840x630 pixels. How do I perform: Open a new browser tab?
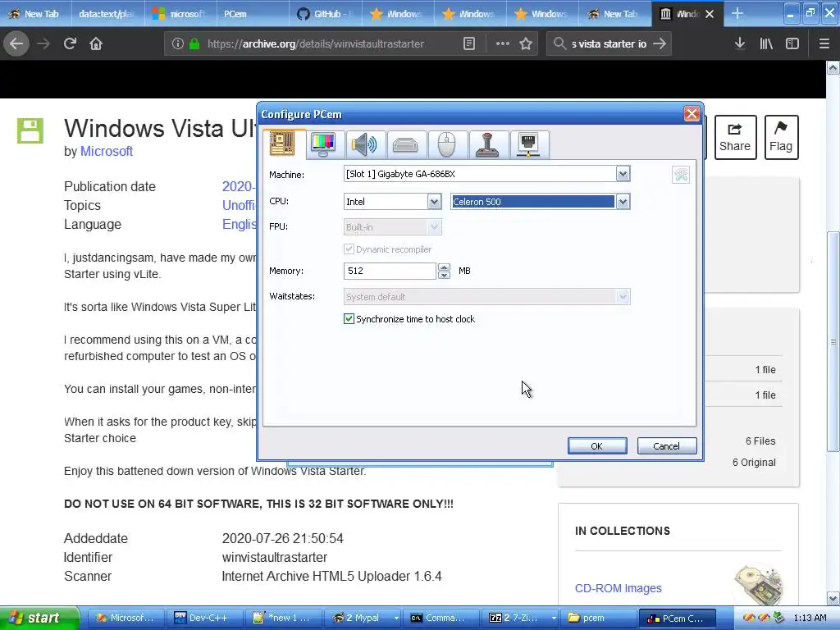click(737, 14)
